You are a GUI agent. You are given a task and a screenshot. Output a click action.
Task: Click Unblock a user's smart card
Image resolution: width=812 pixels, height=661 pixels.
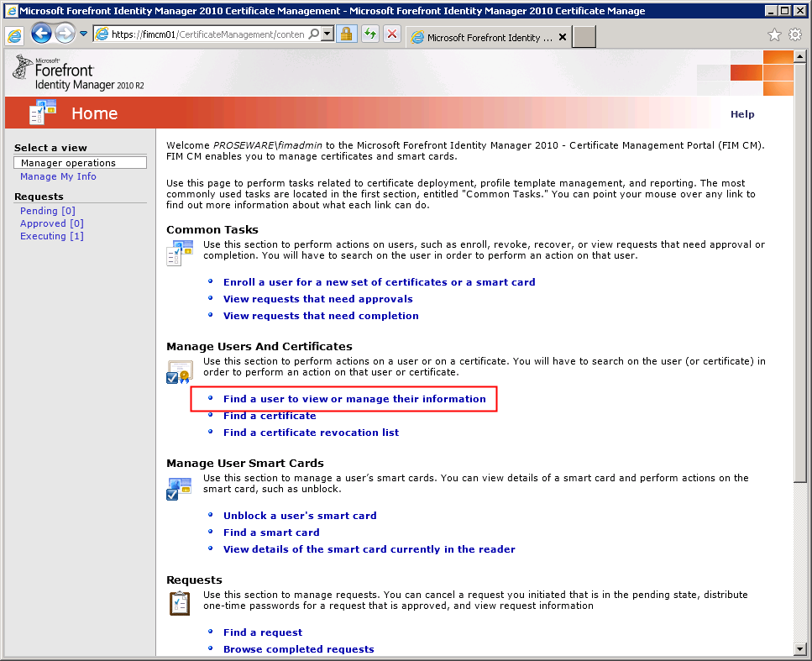(x=300, y=516)
